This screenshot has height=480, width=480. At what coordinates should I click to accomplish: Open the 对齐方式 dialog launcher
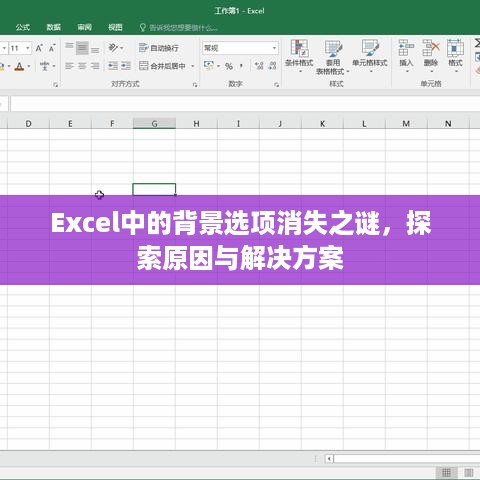tap(195, 85)
